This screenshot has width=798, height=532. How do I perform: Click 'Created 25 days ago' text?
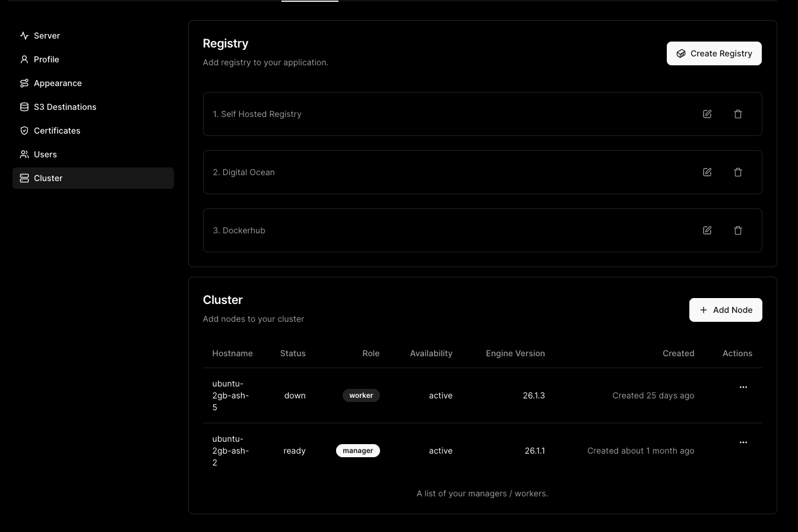pos(653,395)
